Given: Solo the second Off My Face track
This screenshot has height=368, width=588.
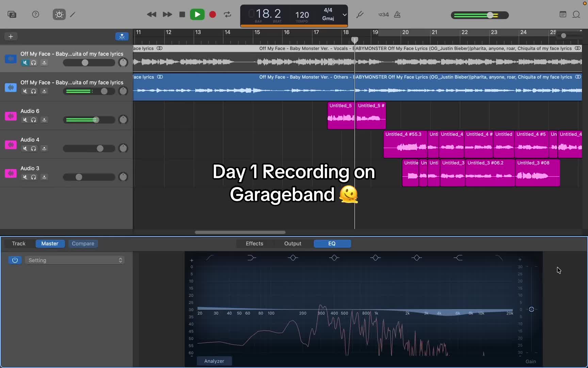Looking at the screenshot, I should [x=34, y=91].
